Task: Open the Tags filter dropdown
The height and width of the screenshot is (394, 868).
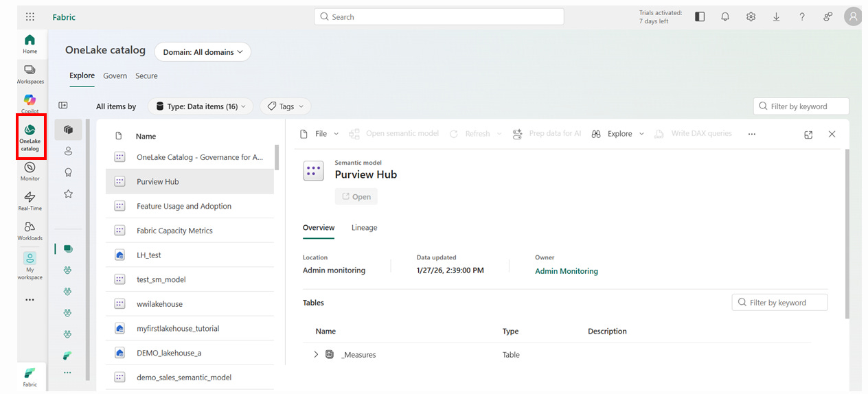Action: click(285, 106)
